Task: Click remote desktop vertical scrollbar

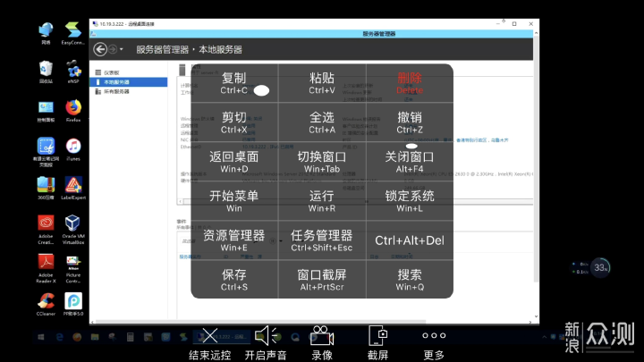Action: [536, 160]
